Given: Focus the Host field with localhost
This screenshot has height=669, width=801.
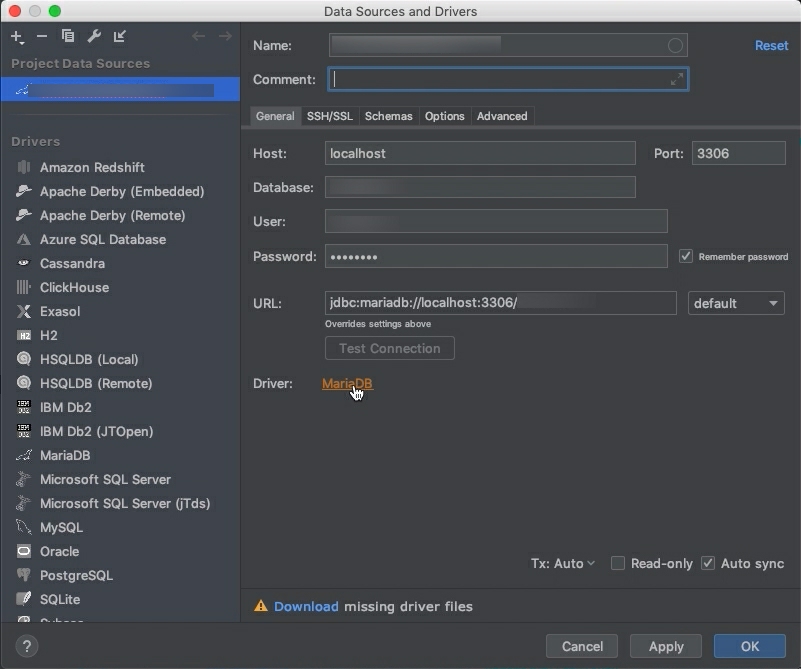Looking at the screenshot, I should coord(480,153).
